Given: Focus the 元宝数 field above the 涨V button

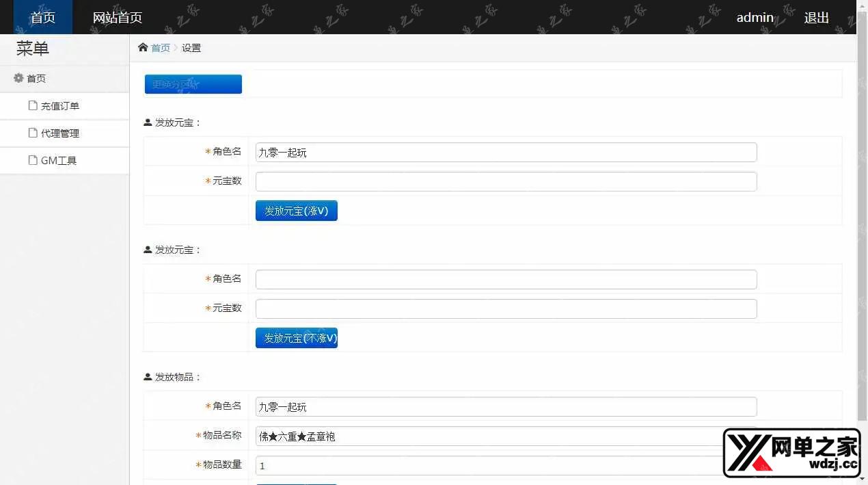Looking at the screenshot, I should pyautogui.click(x=506, y=181).
